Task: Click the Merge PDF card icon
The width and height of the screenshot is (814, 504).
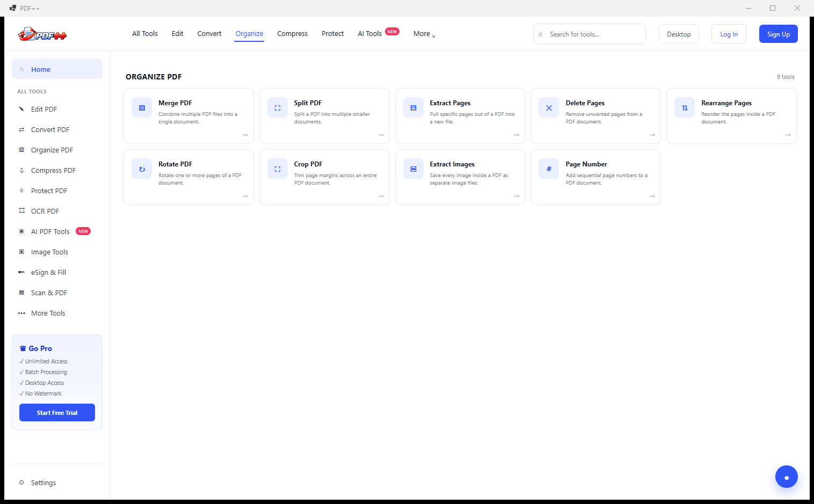Action: [x=142, y=108]
